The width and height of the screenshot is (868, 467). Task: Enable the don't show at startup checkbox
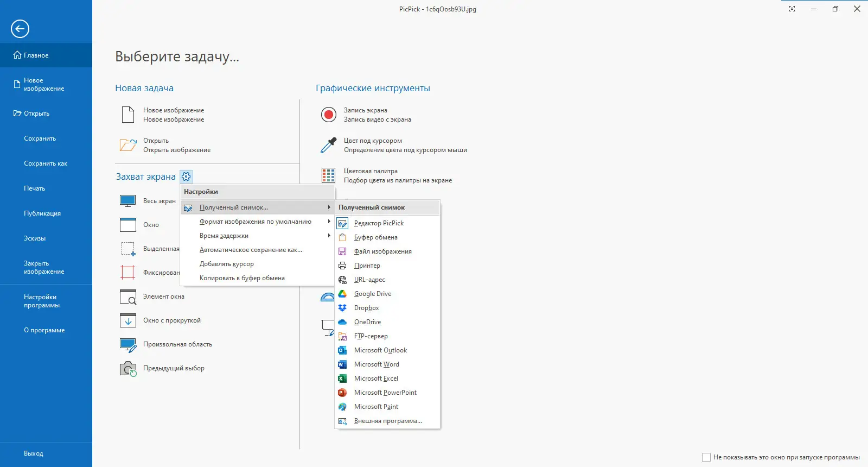pyautogui.click(x=706, y=457)
